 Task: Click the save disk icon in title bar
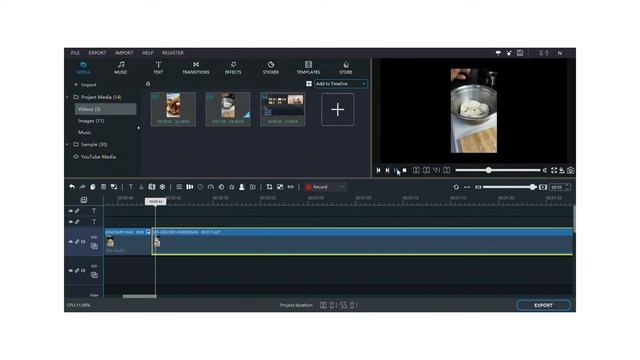click(x=520, y=53)
